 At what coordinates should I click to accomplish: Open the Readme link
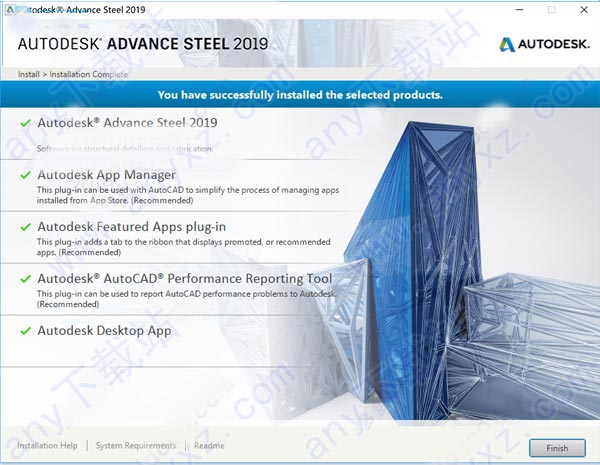[x=209, y=445]
